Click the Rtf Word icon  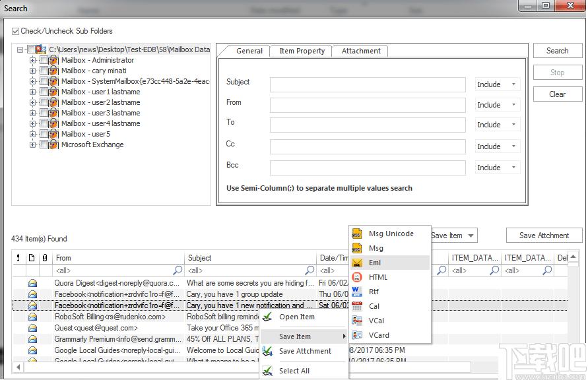click(x=356, y=292)
